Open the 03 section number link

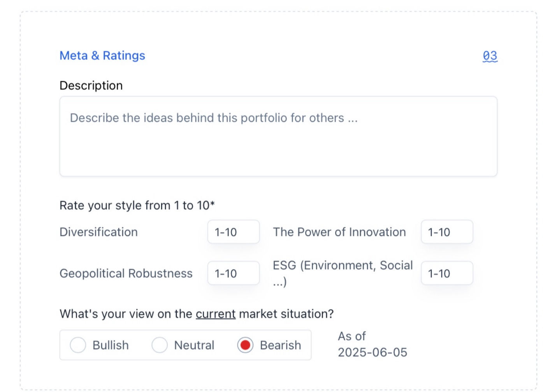(490, 56)
